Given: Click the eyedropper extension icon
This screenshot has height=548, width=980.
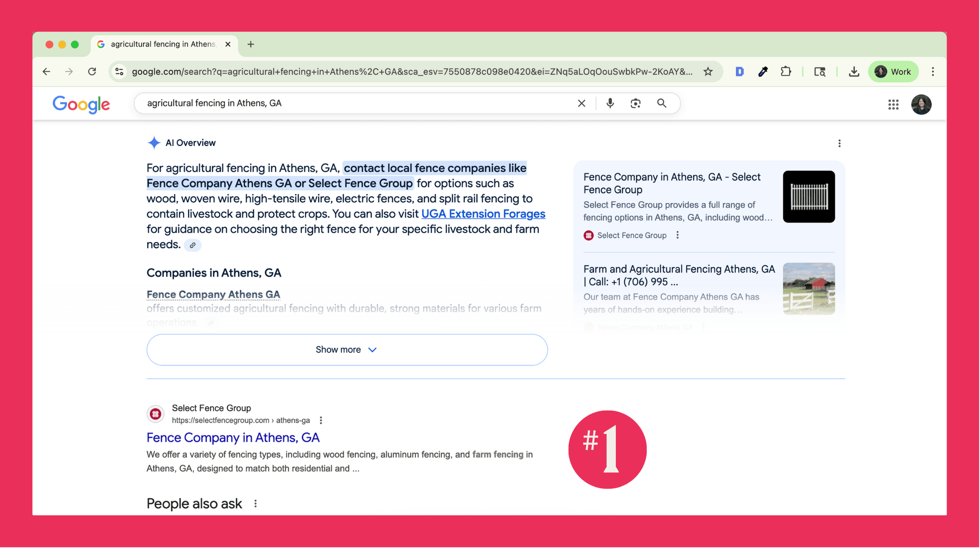Looking at the screenshot, I should pyautogui.click(x=763, y=72).
